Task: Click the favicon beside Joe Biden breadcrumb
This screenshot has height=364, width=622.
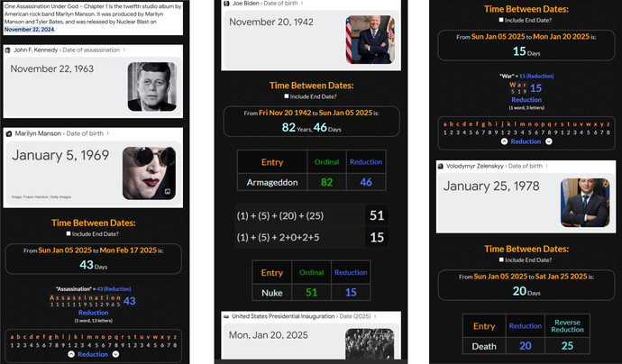Action: coord(226,4)
